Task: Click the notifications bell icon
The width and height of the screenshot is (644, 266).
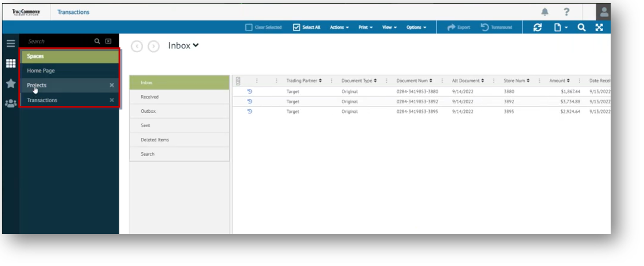Action: (544, 12)
